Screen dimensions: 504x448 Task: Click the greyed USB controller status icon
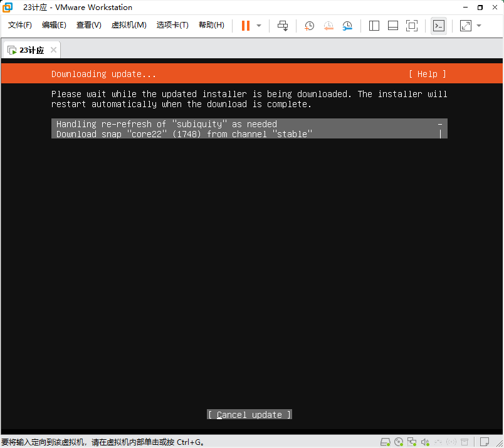point(438,442)
